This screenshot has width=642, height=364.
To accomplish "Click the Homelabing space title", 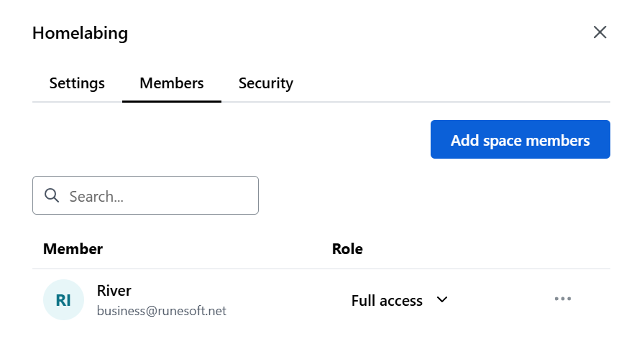I will (x=81, y=33).
